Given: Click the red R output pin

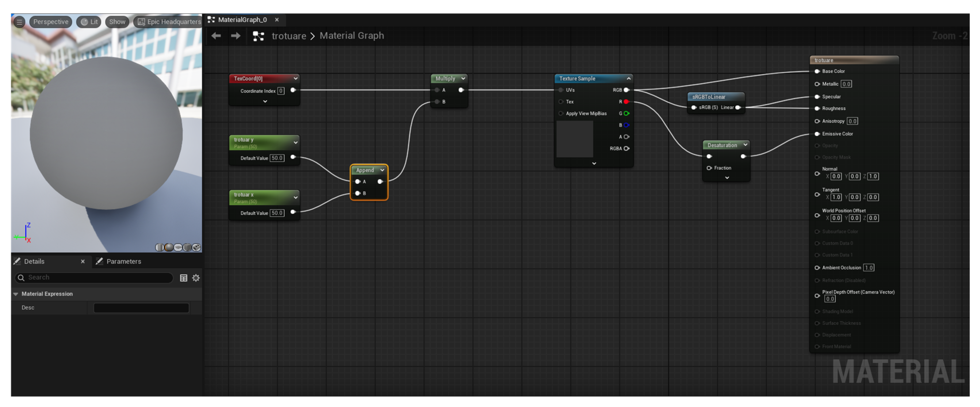Looking at the screenshot, I should click(626, 102).
